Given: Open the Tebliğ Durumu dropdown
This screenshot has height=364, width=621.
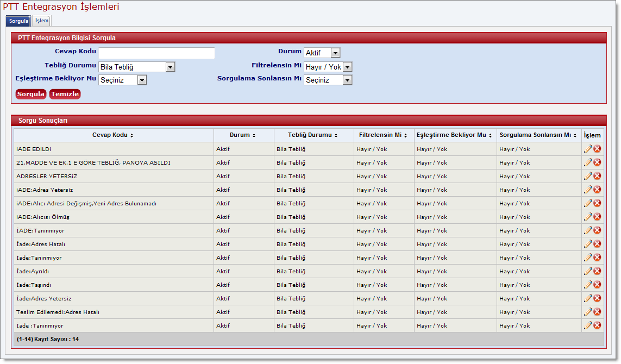Looking at the screenshot, I should [x=136, y=67].
